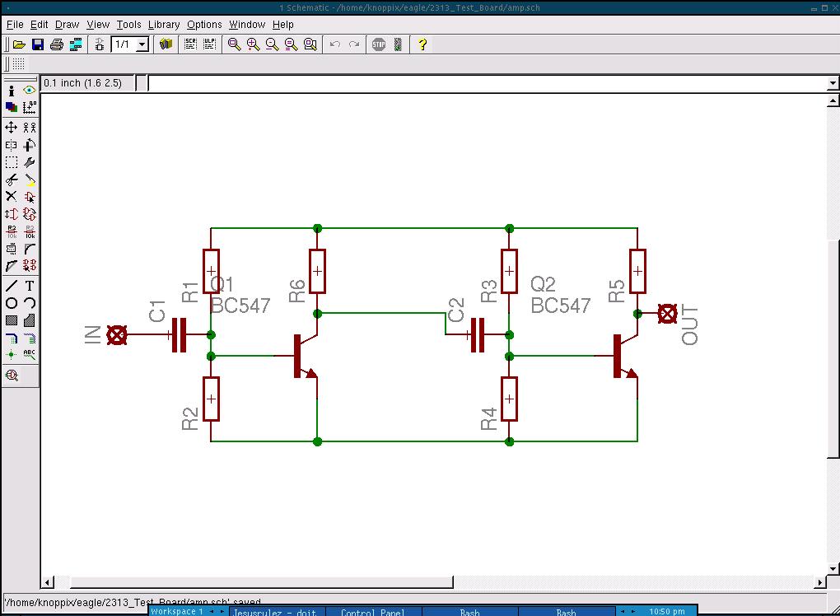Select the Group dashed-rectangle tool

[12, 162]
